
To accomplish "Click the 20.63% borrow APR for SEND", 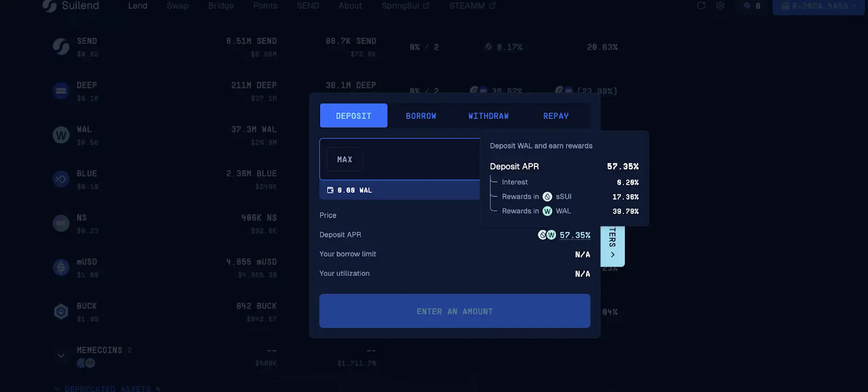I will (x=602, y=47).
